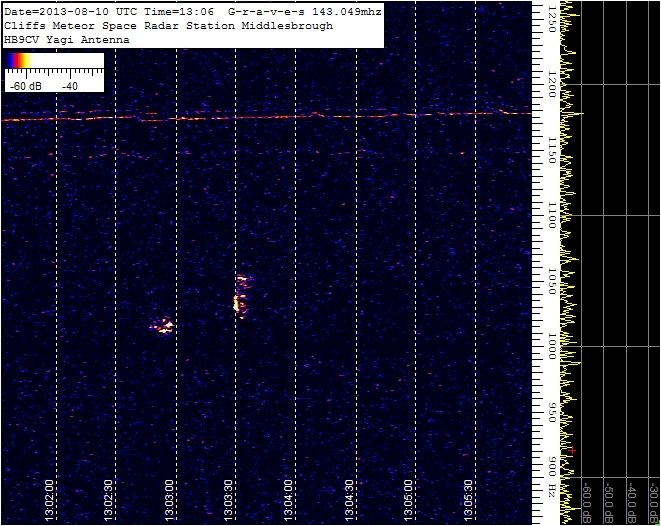Screen dimensions: 661x526
Task: Click the -50.0 dB spectrum scale label
Action: (x=610, y=504)
